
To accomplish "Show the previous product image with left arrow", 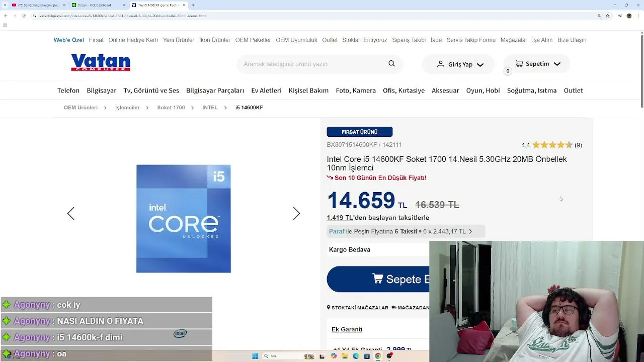I will coord(71,214).
